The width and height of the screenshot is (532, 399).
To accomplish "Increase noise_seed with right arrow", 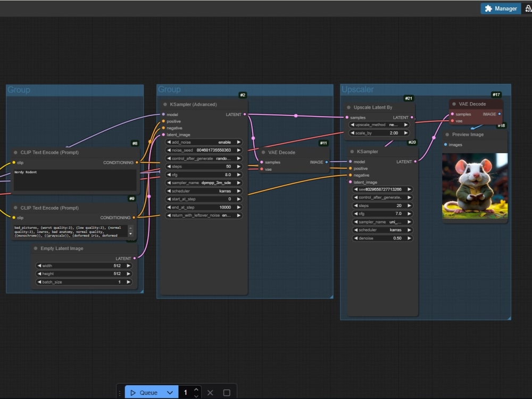I will pos(238,151).
